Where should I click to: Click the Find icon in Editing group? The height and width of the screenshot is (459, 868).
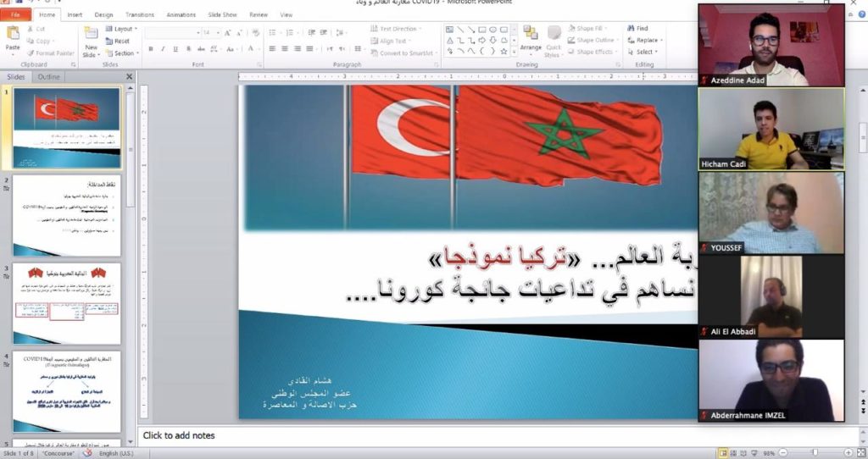click(x=637, y=28)
